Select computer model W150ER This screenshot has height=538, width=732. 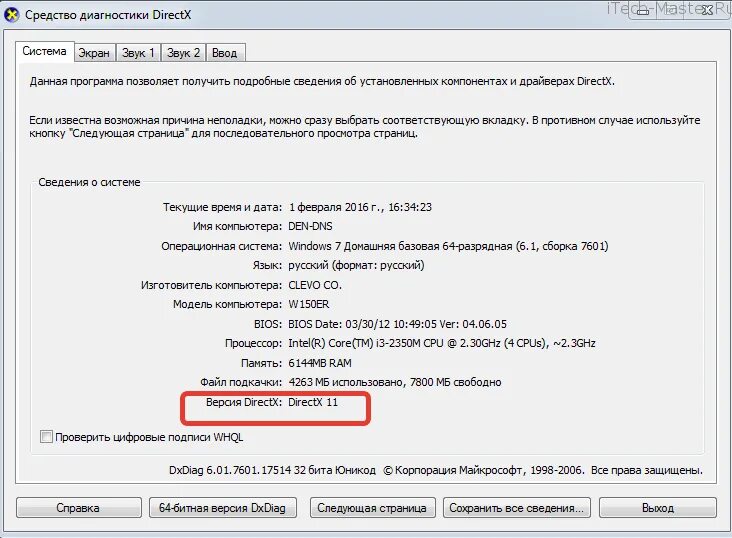[x=309, y=304]
